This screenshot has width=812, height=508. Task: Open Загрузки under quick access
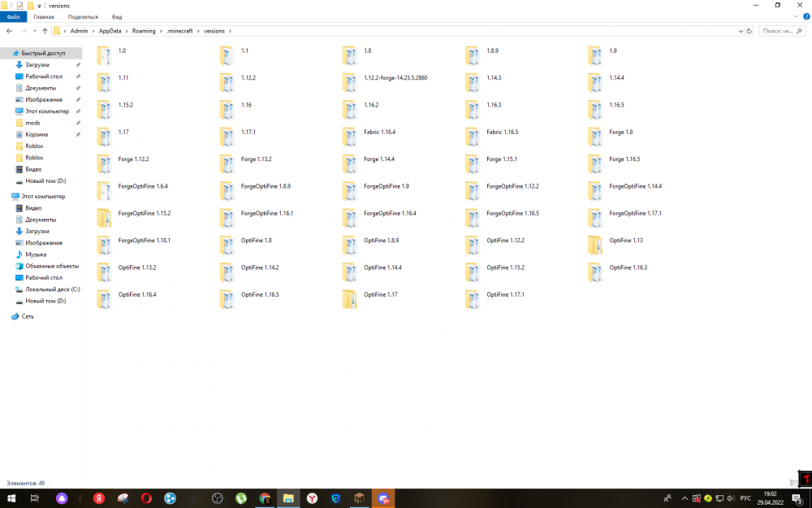[37, 65]
